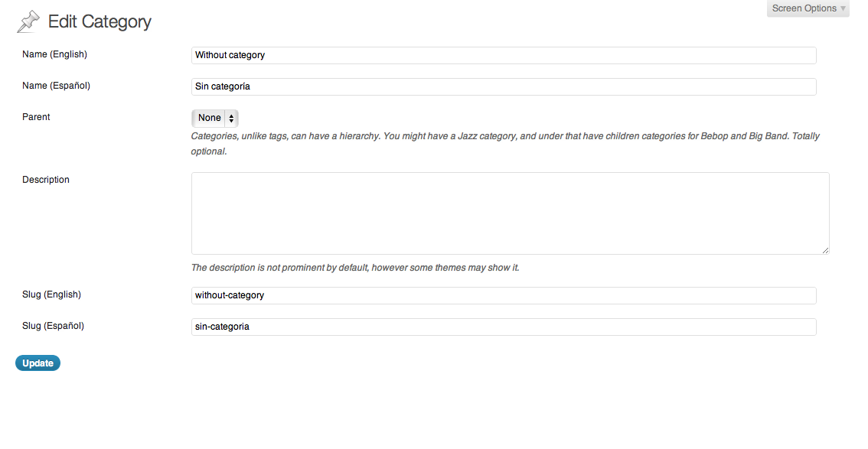Focus the Slug (English) field
868x449 pixels.
(x=504, y=295)
